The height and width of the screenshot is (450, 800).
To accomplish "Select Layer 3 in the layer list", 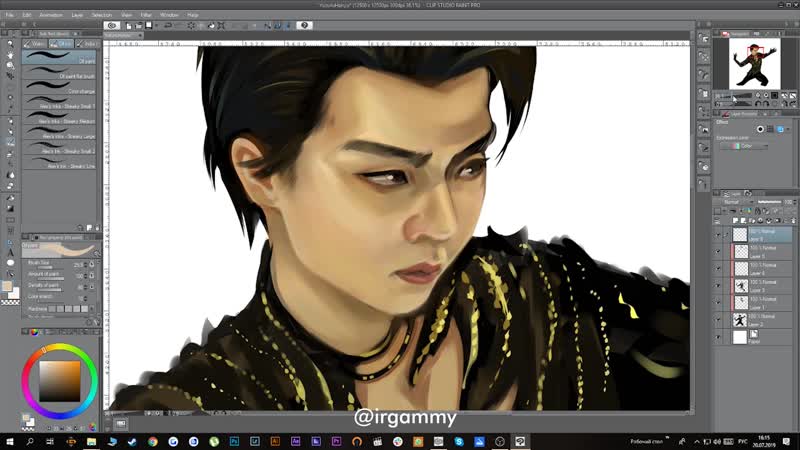I will point(762,286).
